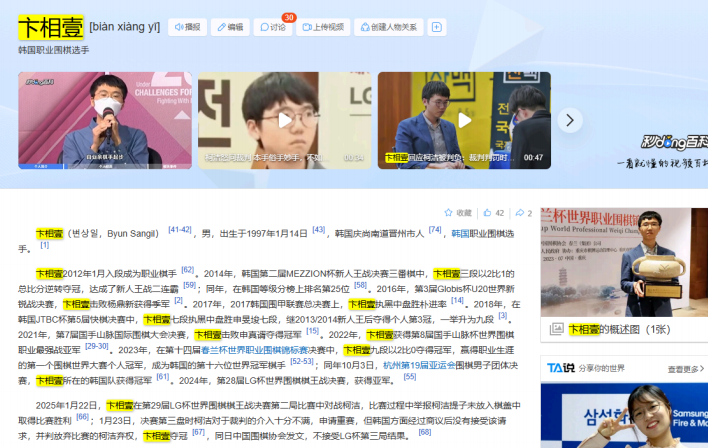The image size is (708, 448).
Task: Open the 编辑 edit entry button
Action: tap(229, 27)
